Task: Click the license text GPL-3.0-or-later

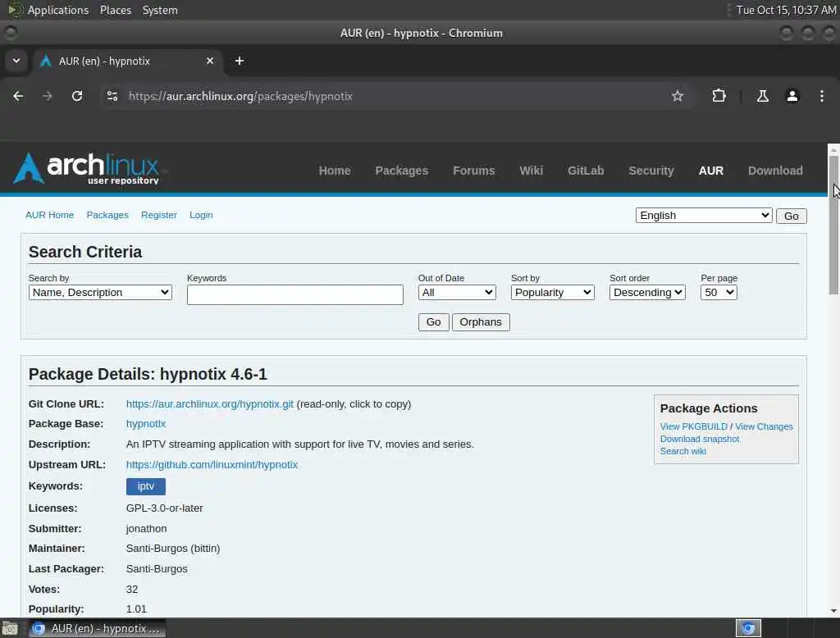Action: 164,508
